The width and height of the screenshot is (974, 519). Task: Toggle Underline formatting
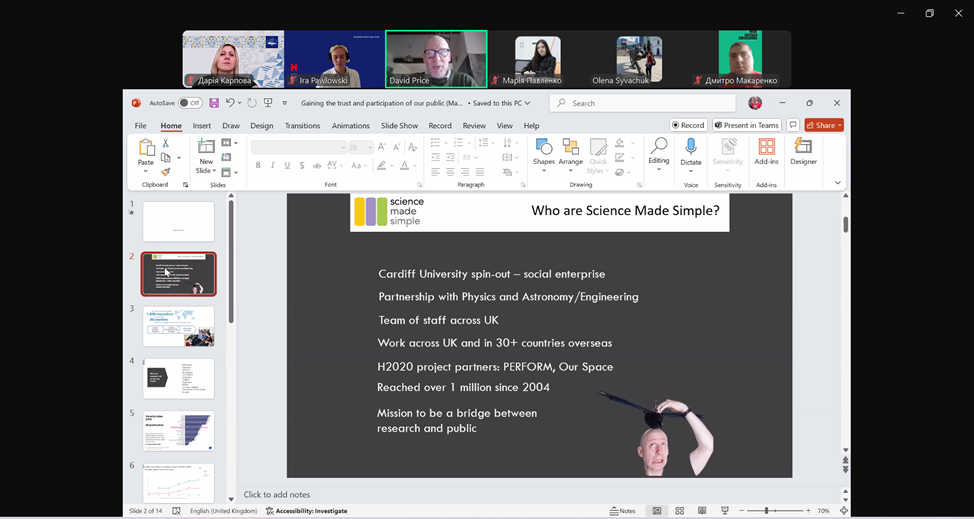click(287, 165)
